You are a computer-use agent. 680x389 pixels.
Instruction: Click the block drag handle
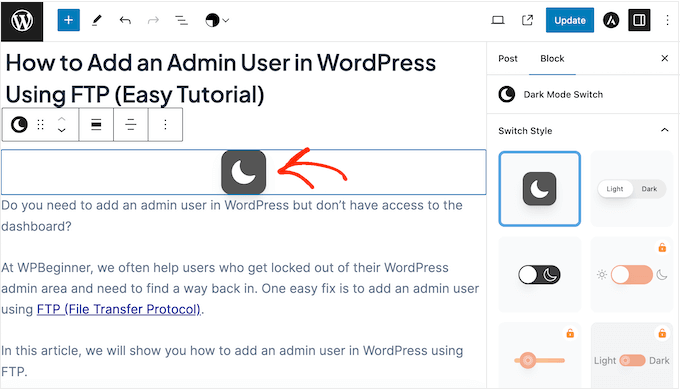[x=41, y=125]
